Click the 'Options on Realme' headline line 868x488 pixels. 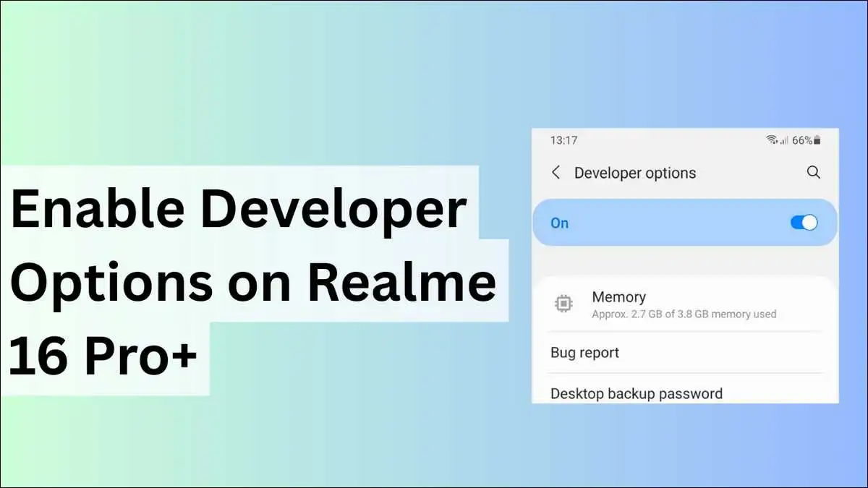[253, 283]
